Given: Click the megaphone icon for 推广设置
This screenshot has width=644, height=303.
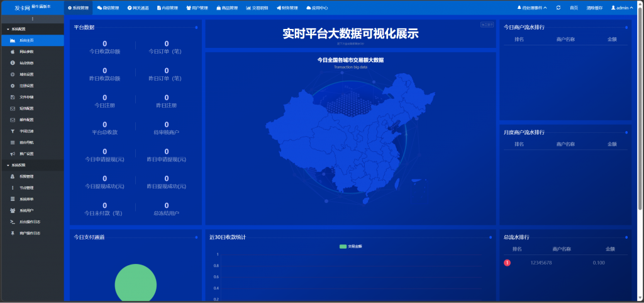Looking at the screenshot, I should coord(13,154).
